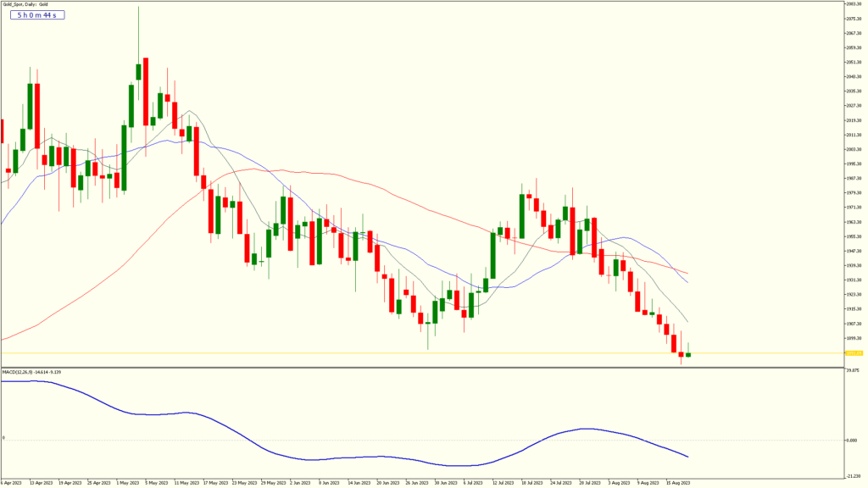Select the latest green candle near the low
Screen dimensions: 868x488
(x=688, y=355)
